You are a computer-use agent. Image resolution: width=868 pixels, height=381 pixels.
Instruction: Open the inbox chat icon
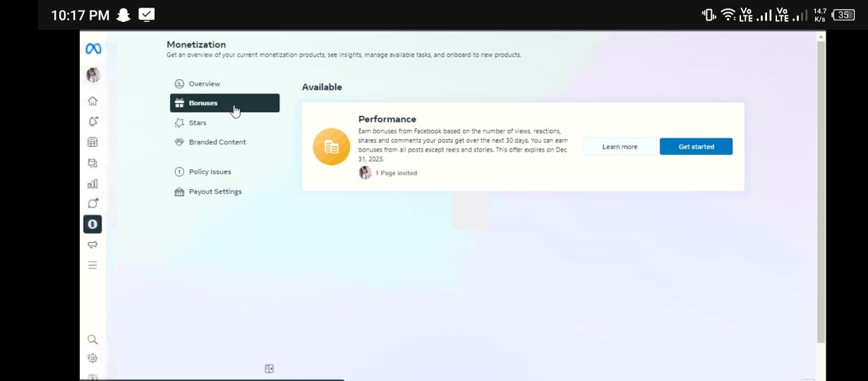(92, 204)
